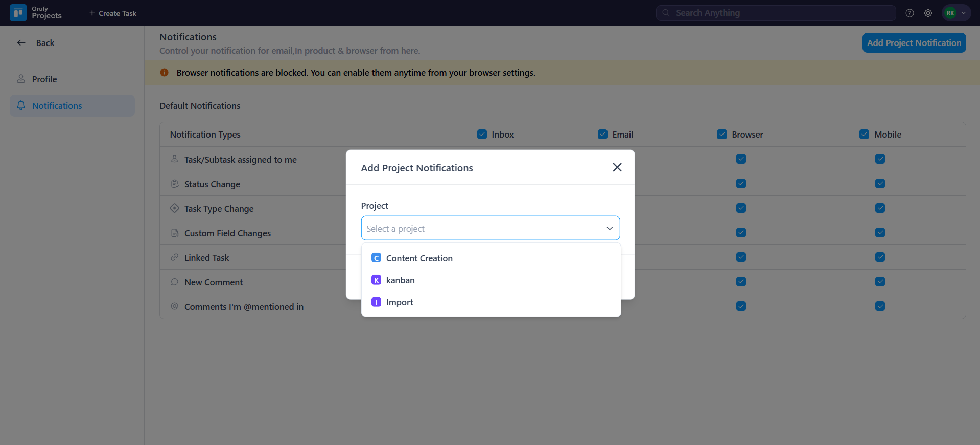Viewport: 980px width, 445px height.
Task: Toggle Mobile checkbox for Status Change
Action: click(880, 184)
